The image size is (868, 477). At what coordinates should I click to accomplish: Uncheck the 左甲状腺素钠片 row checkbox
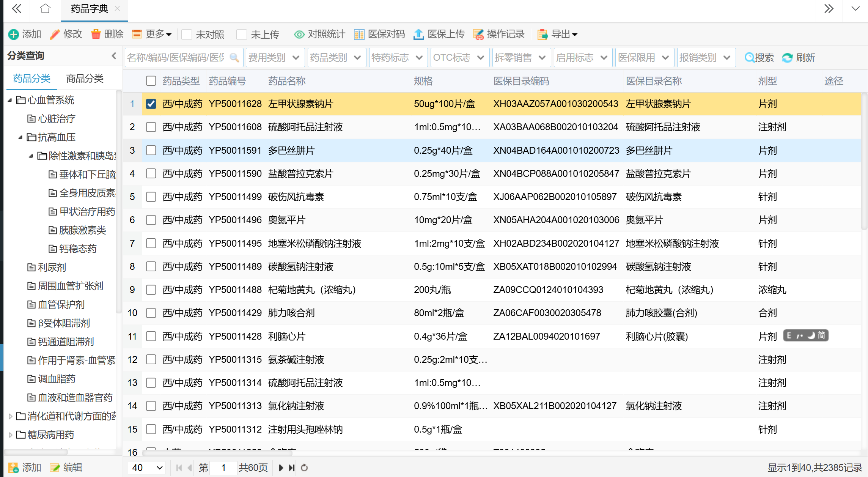point(151,104)
